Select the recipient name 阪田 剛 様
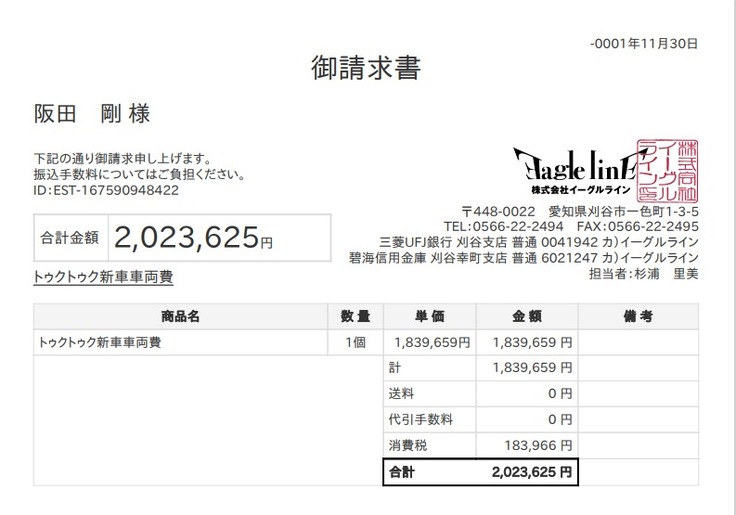 (92, 114)
